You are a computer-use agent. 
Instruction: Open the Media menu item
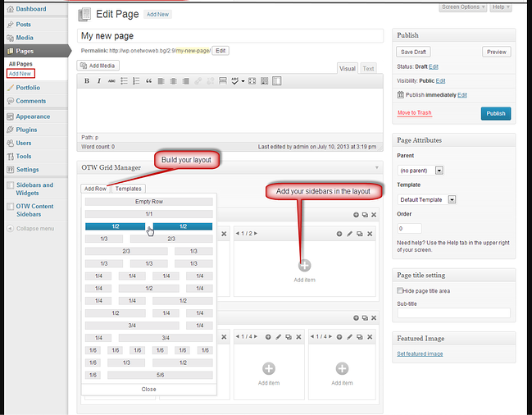pos(25,38)
